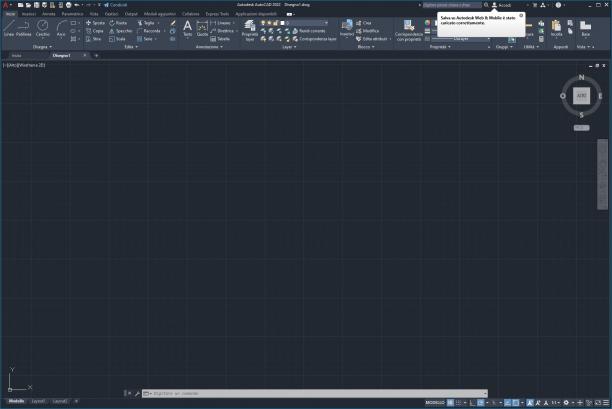Select the Arco tool
The image size is (612, 409).
tap(61, 28)
